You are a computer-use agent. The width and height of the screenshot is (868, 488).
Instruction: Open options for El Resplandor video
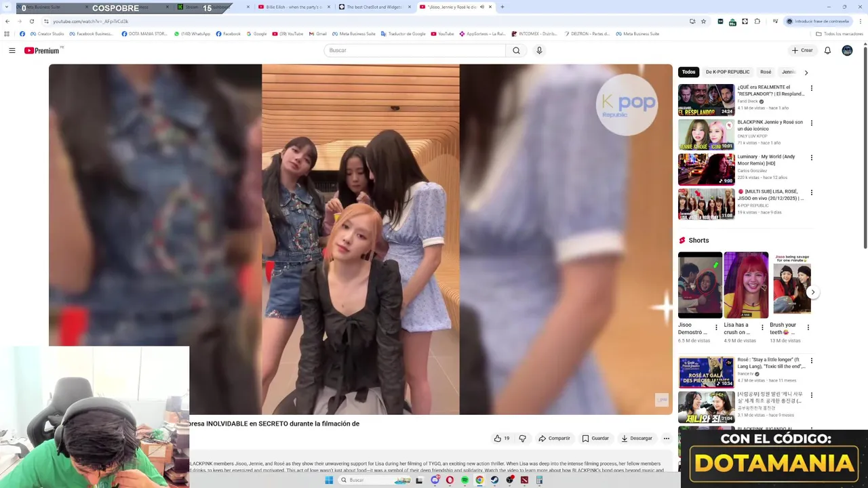[811, 88]
